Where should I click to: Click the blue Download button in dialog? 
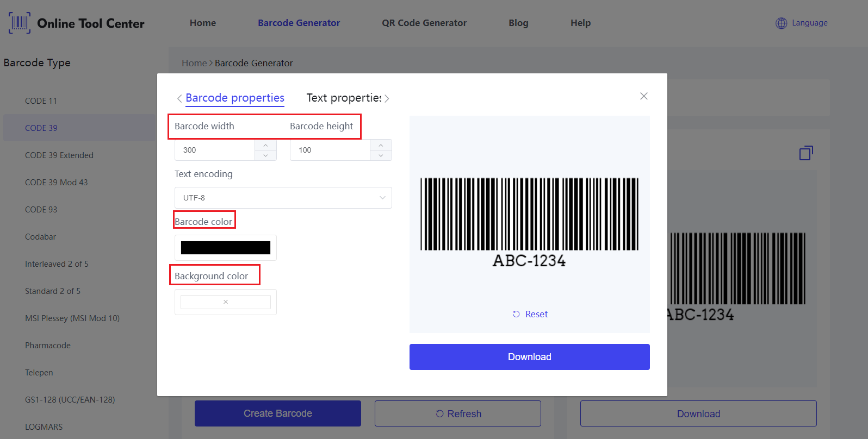click(530, 357)
